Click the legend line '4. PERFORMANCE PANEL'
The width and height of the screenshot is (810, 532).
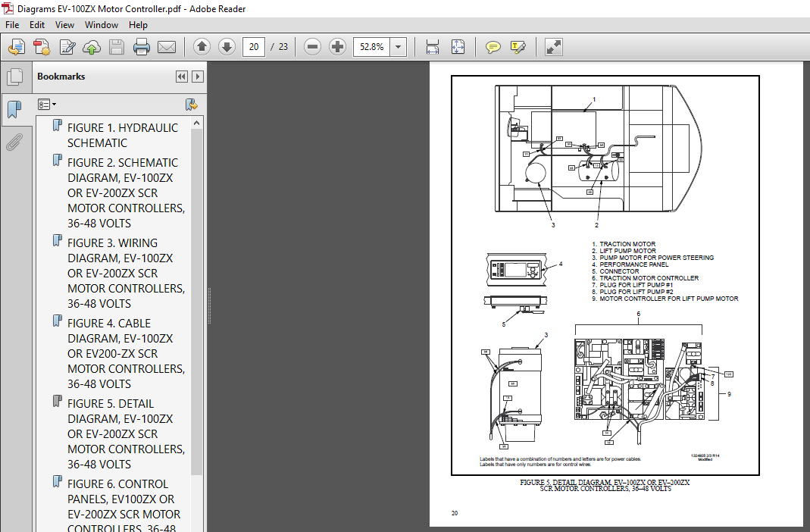(x=630, y=264)
